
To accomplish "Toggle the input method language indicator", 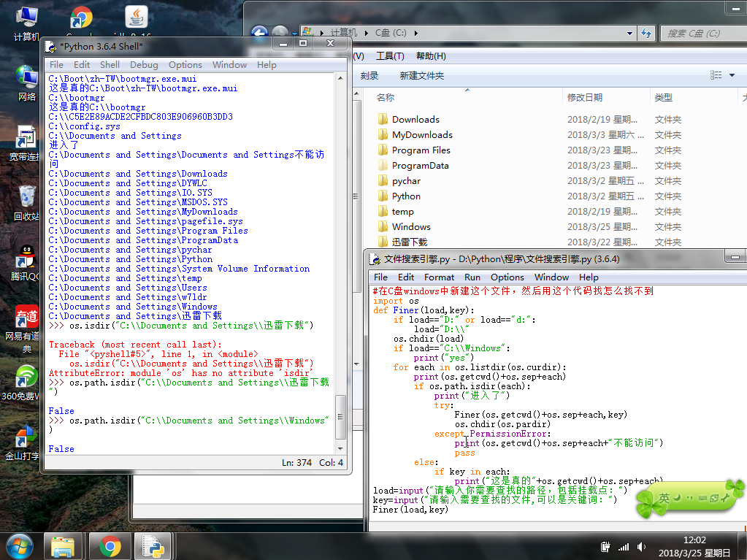I will click(664, 499).
